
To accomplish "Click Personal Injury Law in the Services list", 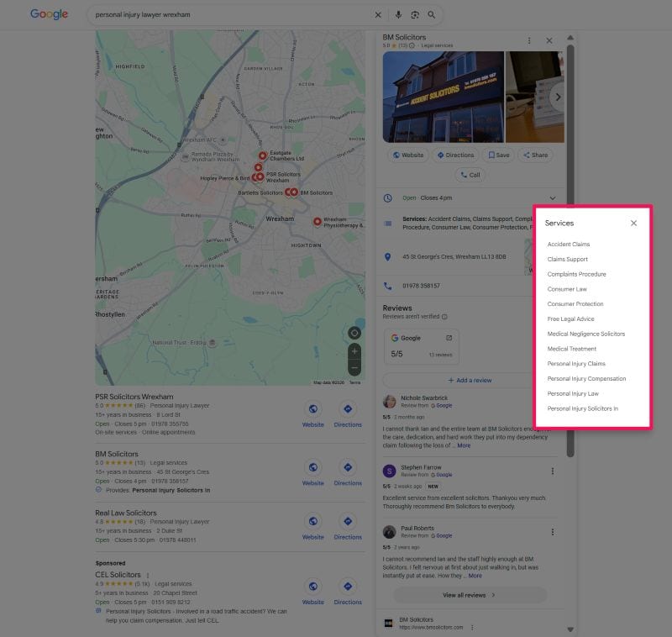I will click(x=573, y=393).
